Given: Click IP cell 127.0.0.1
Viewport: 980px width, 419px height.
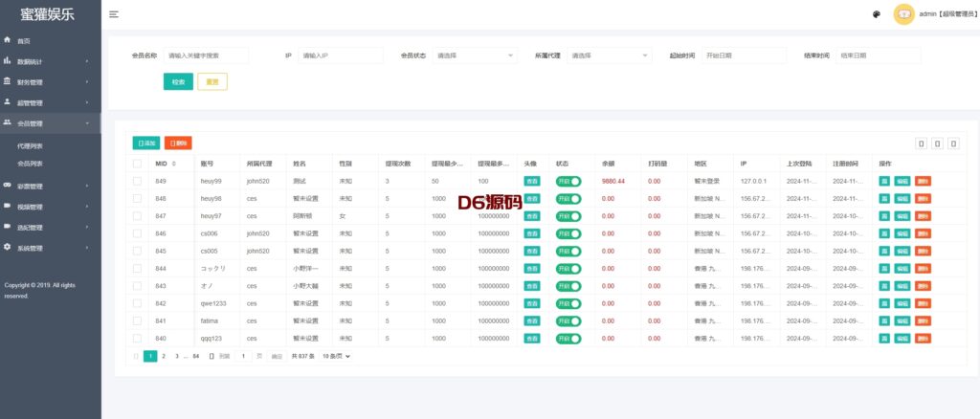Looking at the screenshot, I should pyautogui.click(x=753, y=181).
